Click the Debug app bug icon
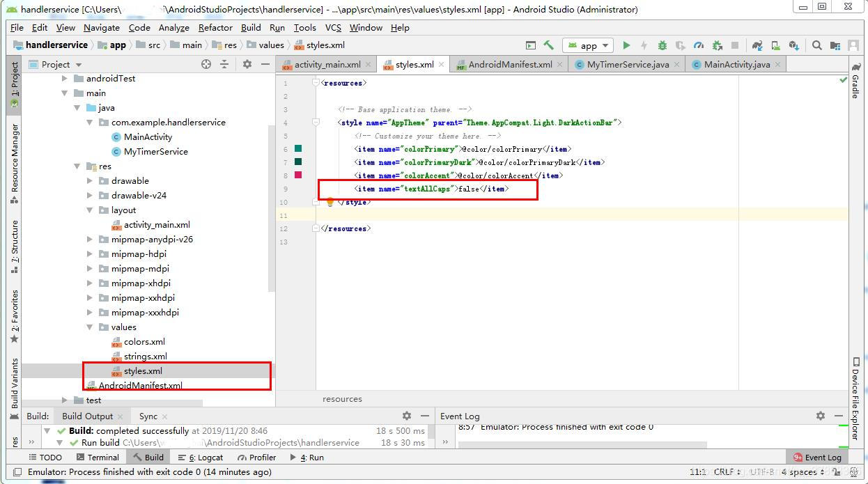The height and width of the screenshot is (484, 868). tap(662, 45)
